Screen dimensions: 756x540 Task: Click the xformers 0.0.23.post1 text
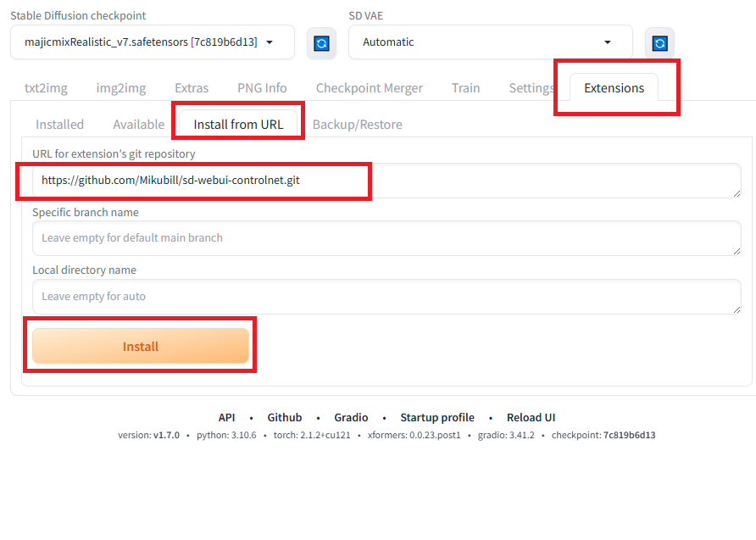point(414,436)
